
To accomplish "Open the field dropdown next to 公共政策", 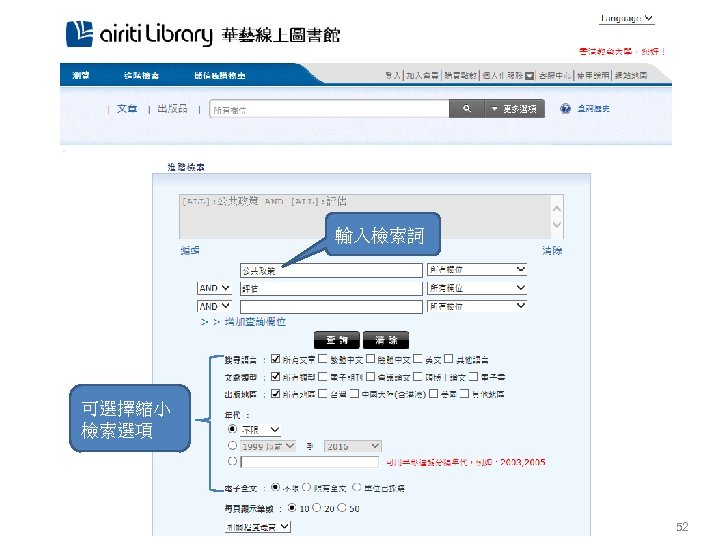I will pyautogui.click(x=477, y=270).
